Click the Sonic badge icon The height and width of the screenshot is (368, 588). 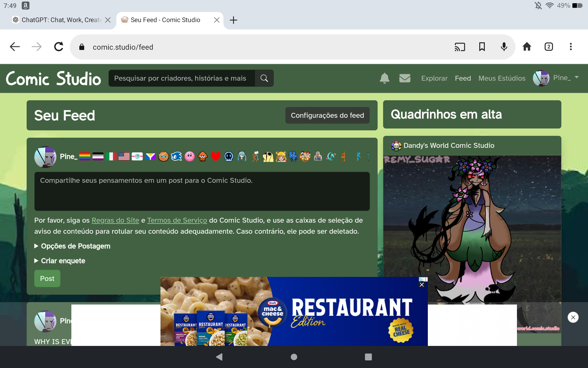(176, 156)
